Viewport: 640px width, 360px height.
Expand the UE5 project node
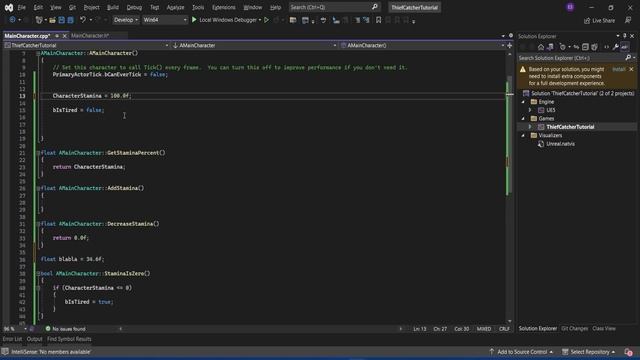pyautogui.click(x=530, y=110)
